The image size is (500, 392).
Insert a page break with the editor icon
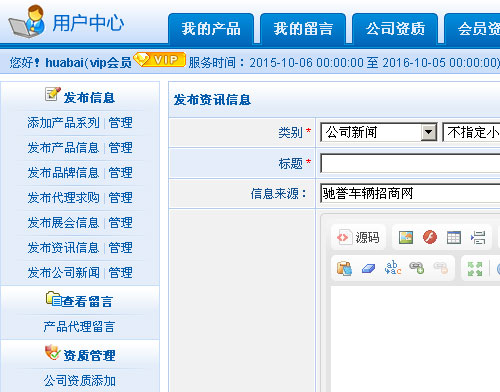478,238
